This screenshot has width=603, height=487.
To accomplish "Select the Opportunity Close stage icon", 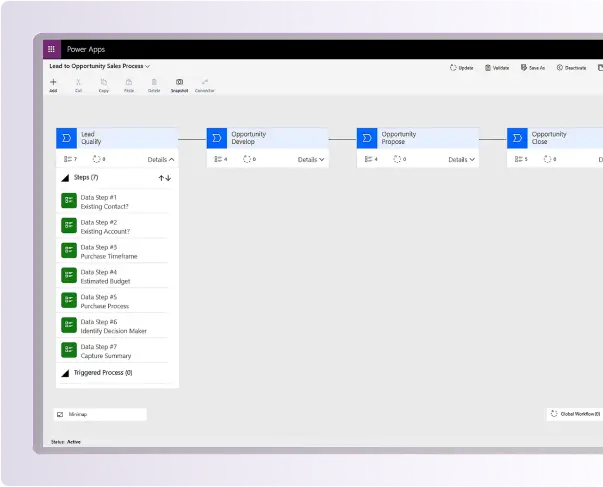I will tap(517, 138).
